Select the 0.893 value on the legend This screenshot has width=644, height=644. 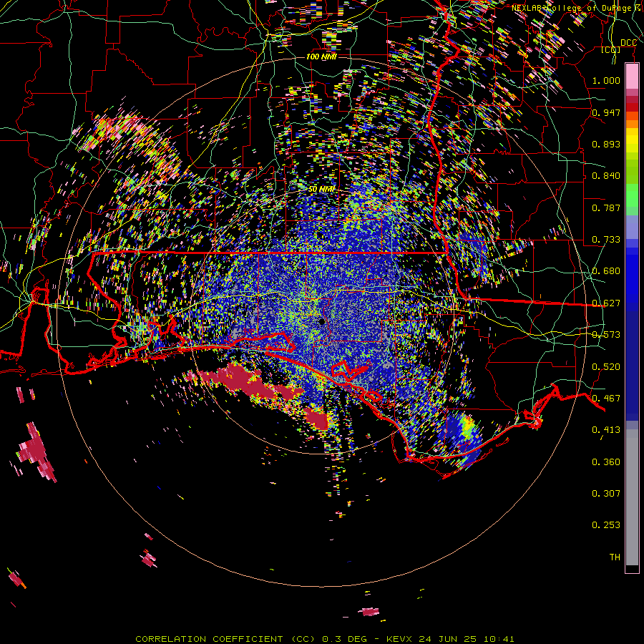click(x=606, y=144)
